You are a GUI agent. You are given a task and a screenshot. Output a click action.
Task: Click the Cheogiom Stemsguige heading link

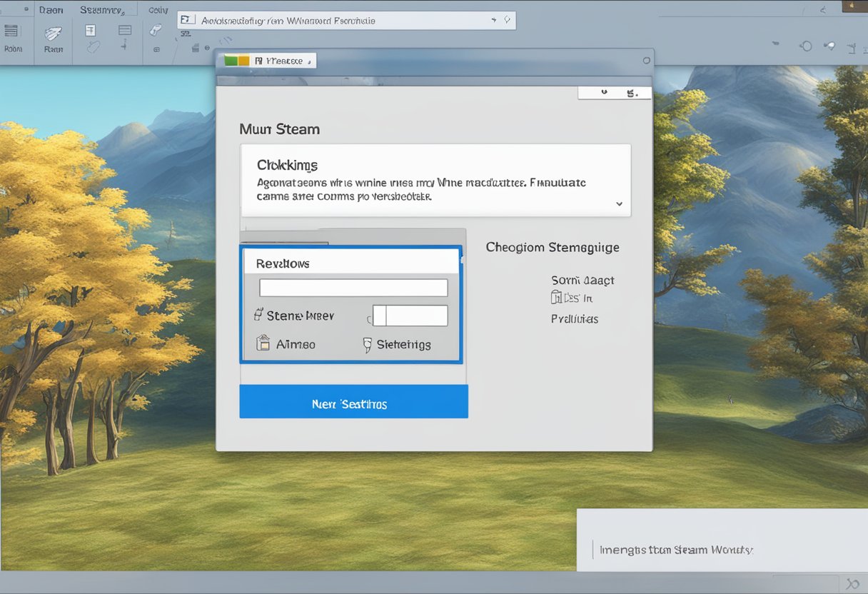552,247
